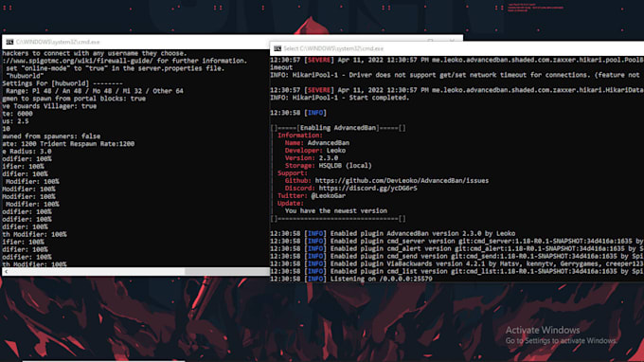Click the 'Enabled plugin cmd_list' line
This screenshot has height=362, width=644.
[x=456, y=271]
